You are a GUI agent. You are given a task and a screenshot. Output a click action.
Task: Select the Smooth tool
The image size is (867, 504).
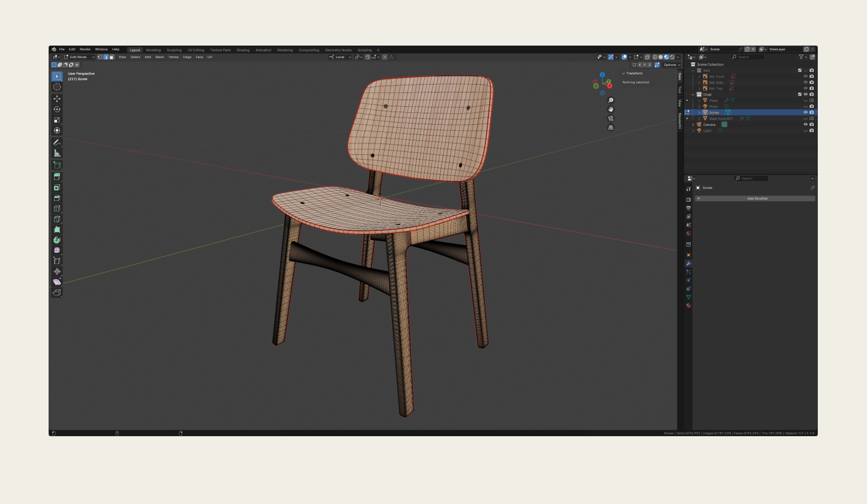click(x=57, y=250)
